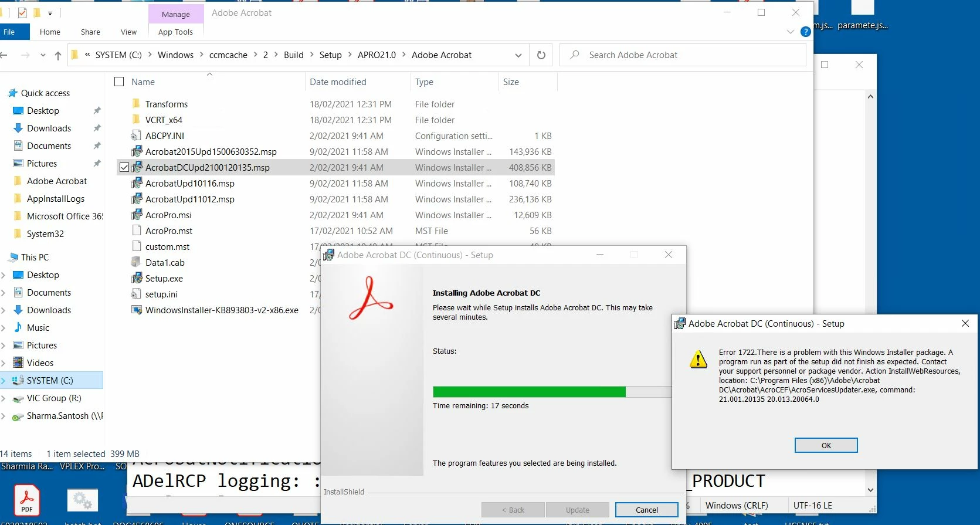The height and width of the screenshot is (525, 980).
Task: Expand Documents under This PC
Action: [x=4, y=293]
